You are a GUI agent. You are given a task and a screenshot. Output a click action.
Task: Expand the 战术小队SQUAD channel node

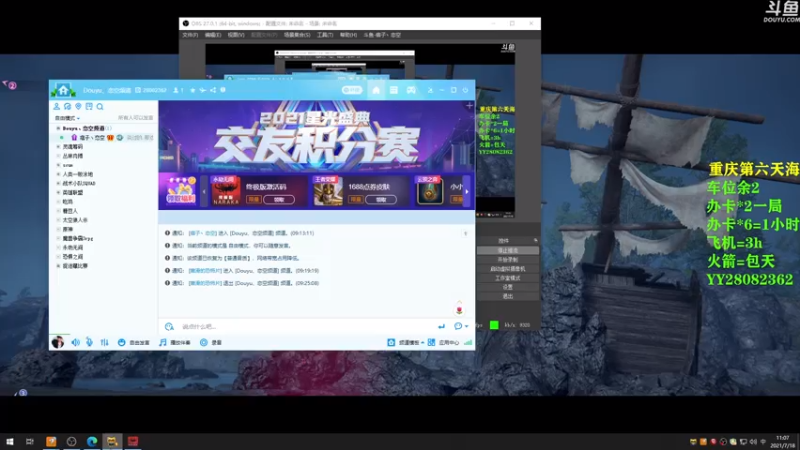click(x=58, y=183)
